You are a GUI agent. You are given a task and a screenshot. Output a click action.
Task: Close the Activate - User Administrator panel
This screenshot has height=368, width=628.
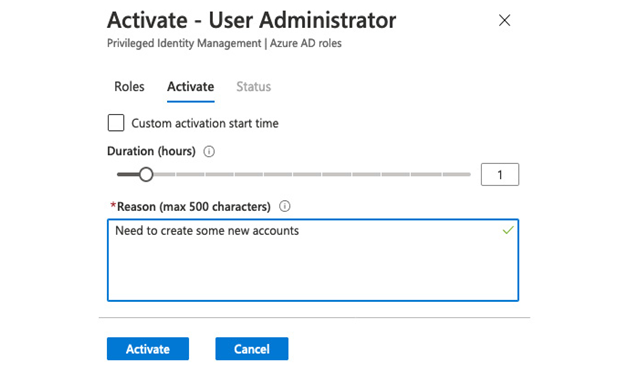click(x=504, y=20)
